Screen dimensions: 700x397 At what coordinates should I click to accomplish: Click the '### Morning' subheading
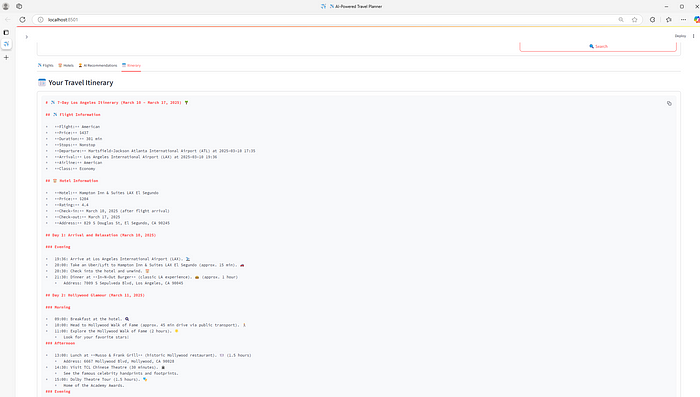pyautogui.click(x=58, y=307)
